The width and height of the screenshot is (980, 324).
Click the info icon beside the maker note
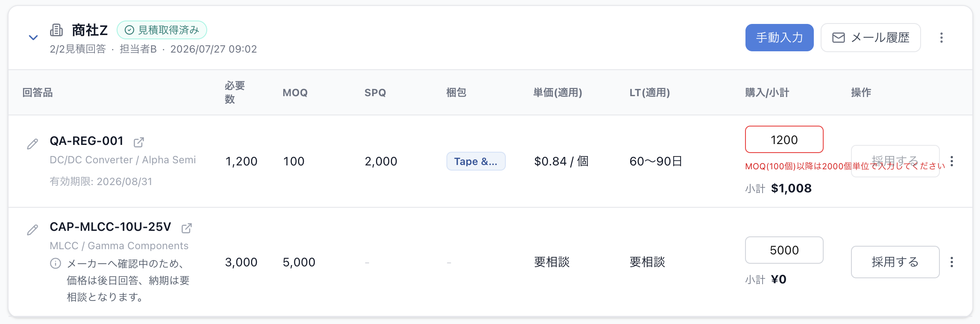pos(56,263)
